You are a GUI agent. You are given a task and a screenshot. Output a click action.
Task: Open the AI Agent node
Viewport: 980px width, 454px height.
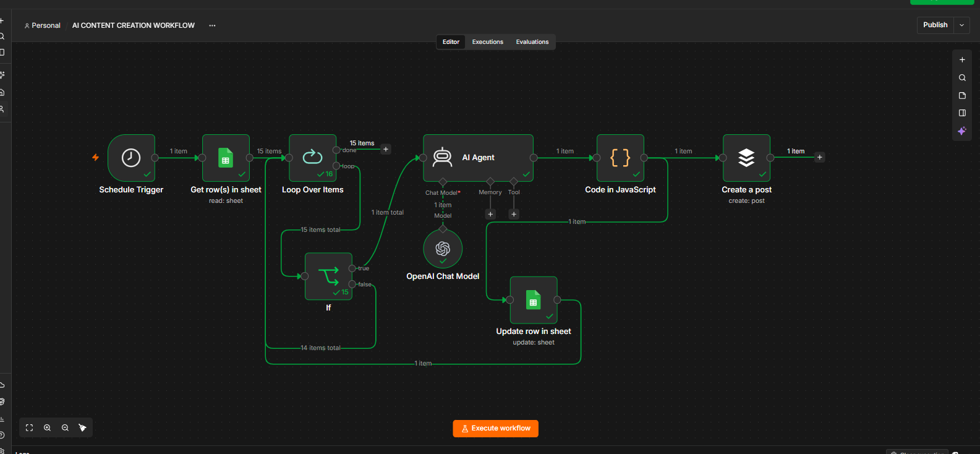(x=478, y=158)
